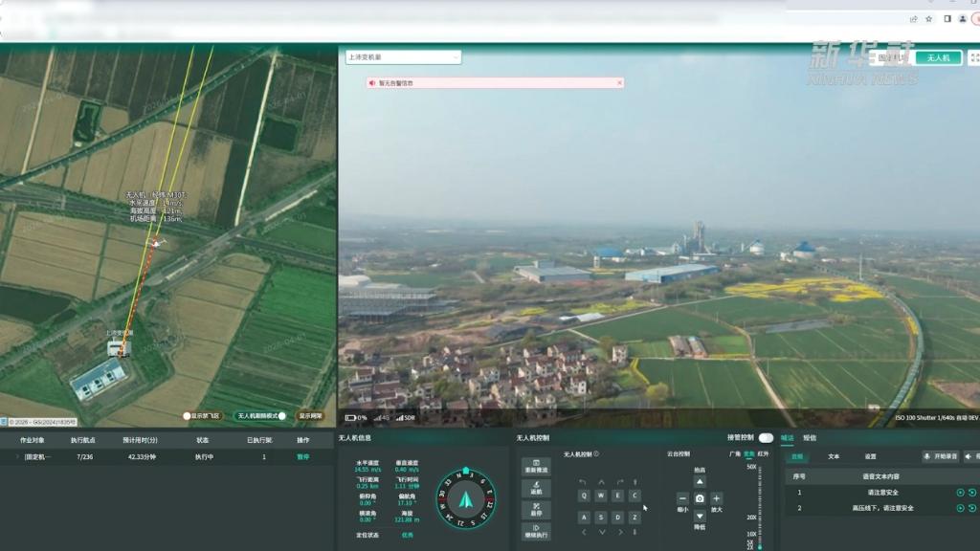Click the 开始录音 start recording button
Screen dimensions: 980x551
point(940,457)
